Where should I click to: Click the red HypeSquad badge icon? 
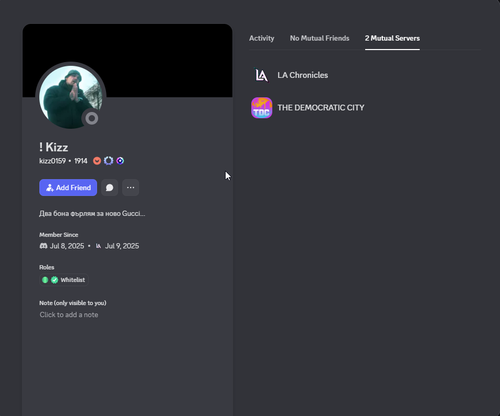click(x=97, y=161)
